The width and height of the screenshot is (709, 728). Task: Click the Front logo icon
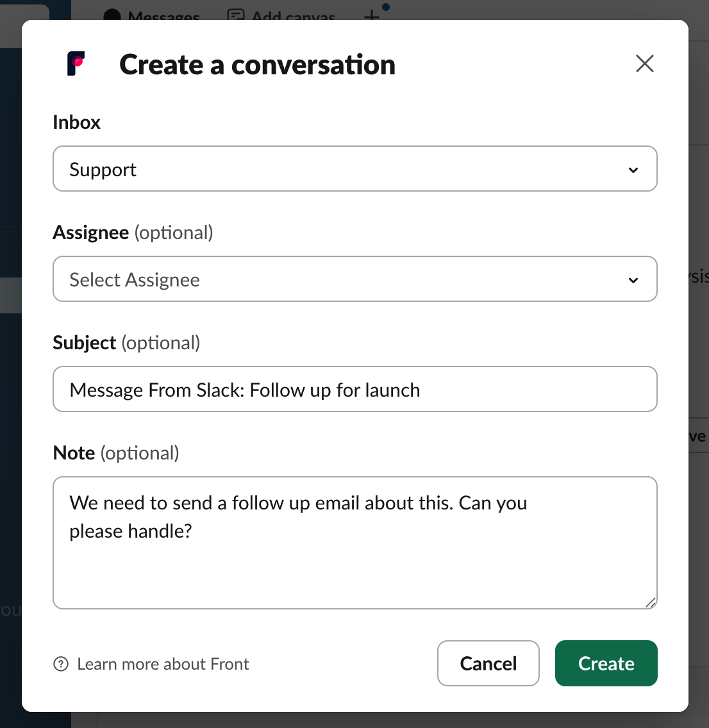pyautogui.click(x=76, y=63)
